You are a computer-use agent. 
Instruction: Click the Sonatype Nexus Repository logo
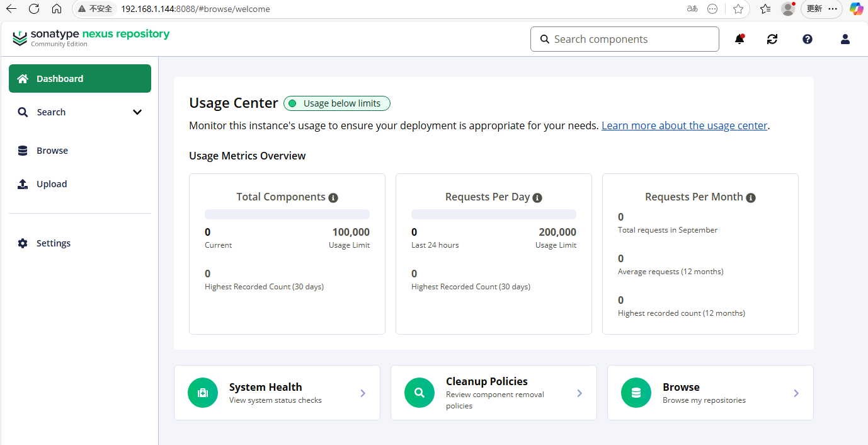(91, 38)
